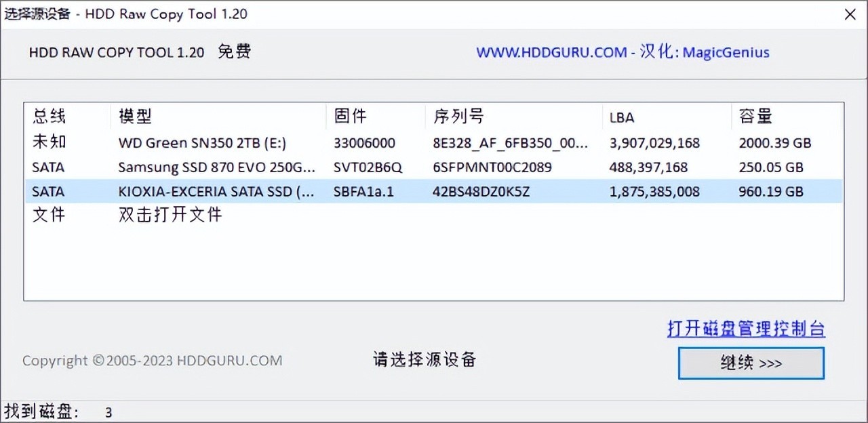
Task: Click capacity 2000.39 GB
Action: [x=775, y=144]
